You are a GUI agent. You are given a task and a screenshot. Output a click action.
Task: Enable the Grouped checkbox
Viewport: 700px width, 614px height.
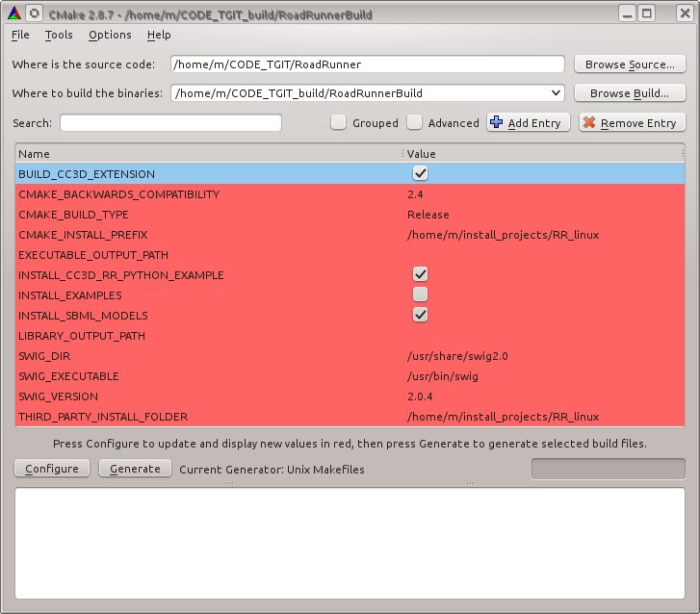[x=338, y=122]
